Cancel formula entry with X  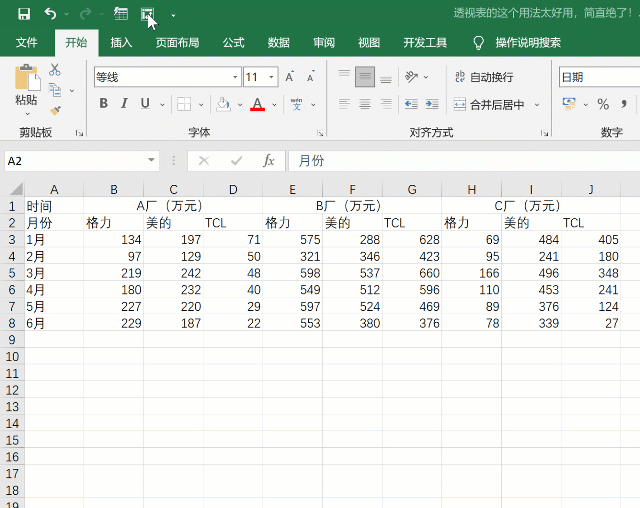204,161
